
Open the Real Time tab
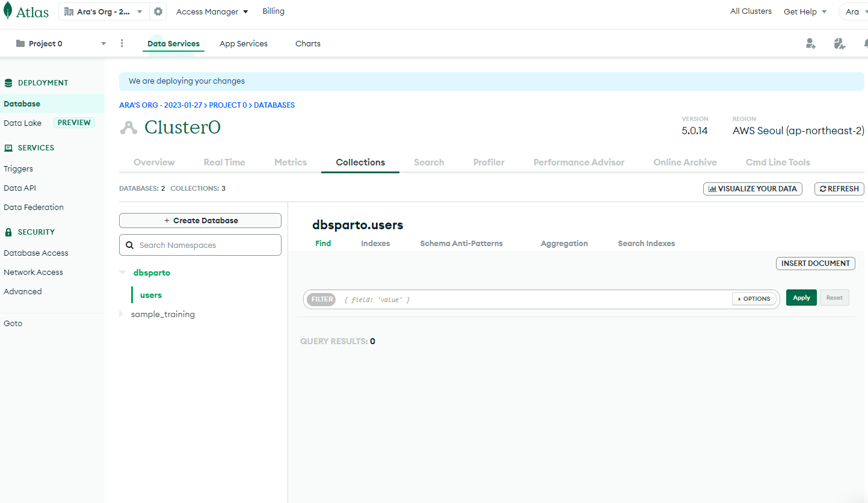coord(224,162)
